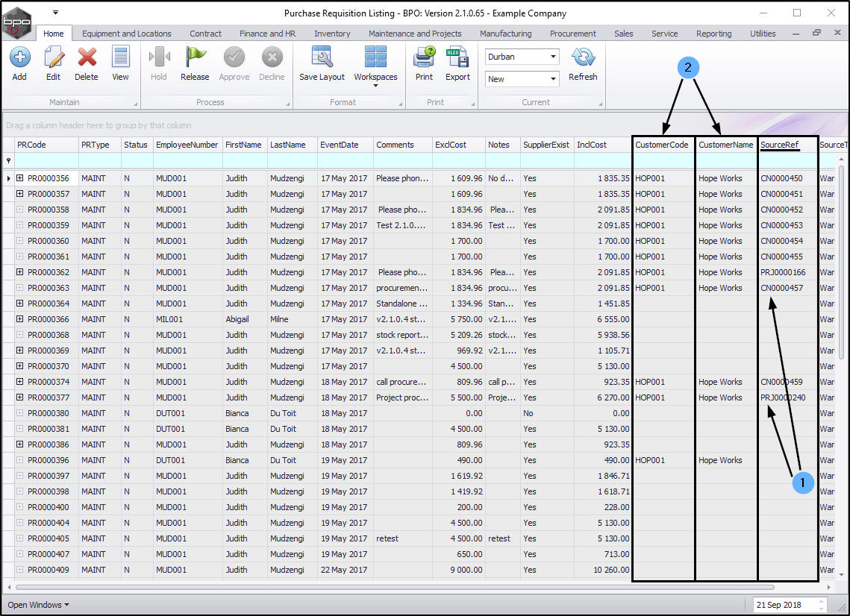
Task: Refresh the requisition listing
Action: click(x=583, y=58)
